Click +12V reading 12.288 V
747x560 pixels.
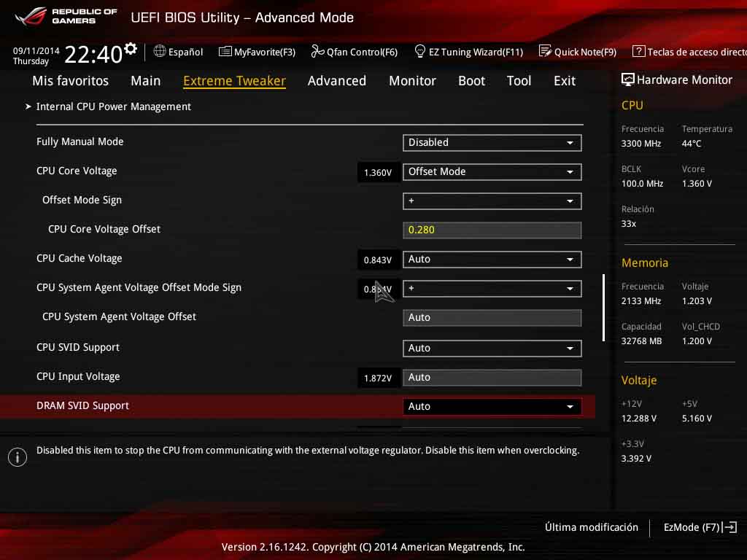639,419
